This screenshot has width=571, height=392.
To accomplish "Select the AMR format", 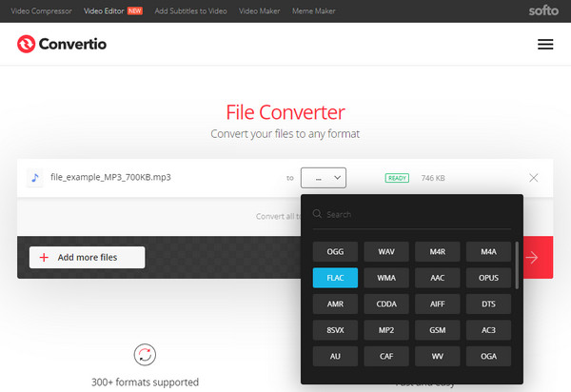I will click(x=335, y=304).
